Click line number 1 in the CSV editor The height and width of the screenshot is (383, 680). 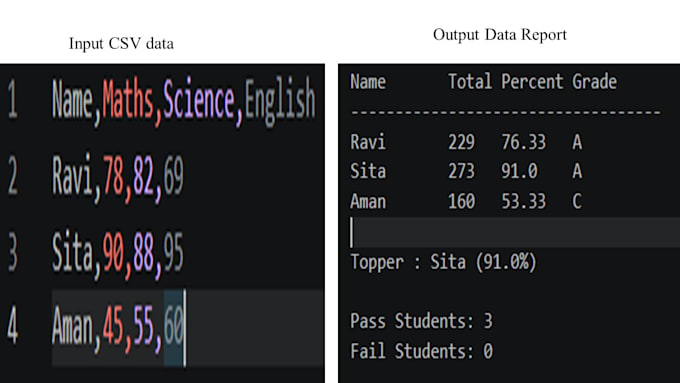(13, 100)
